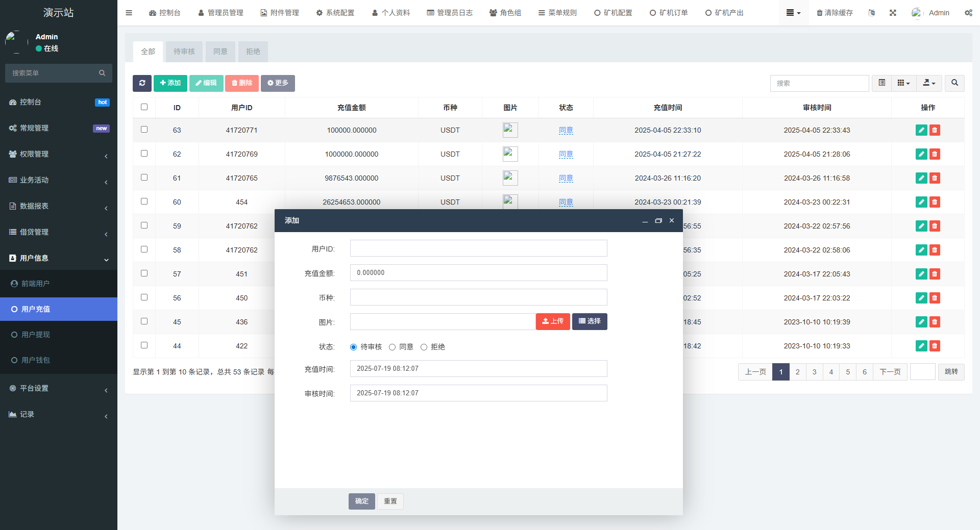
Task: Check the select-all checkbox in the table header
Action: (144, 107)
